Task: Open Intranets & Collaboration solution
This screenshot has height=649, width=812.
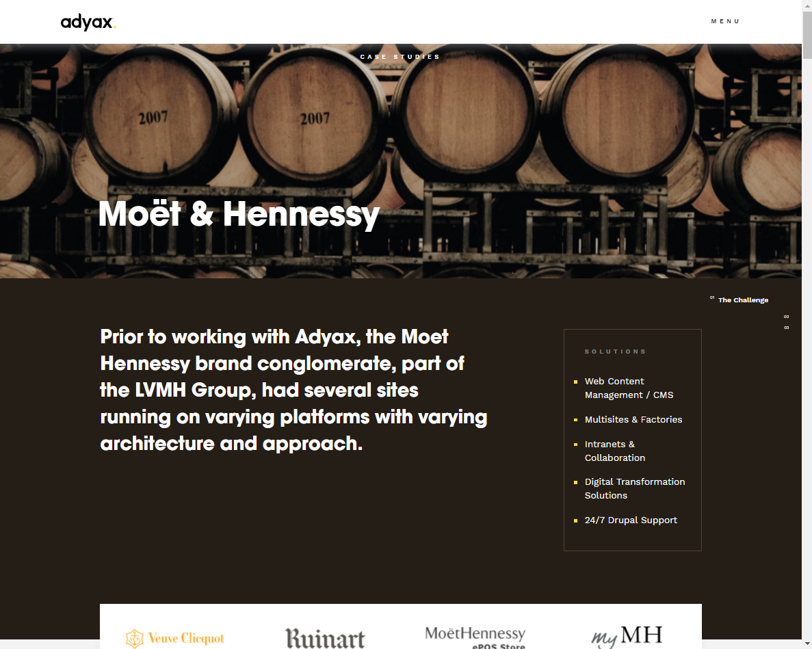Action: [615, 451]
